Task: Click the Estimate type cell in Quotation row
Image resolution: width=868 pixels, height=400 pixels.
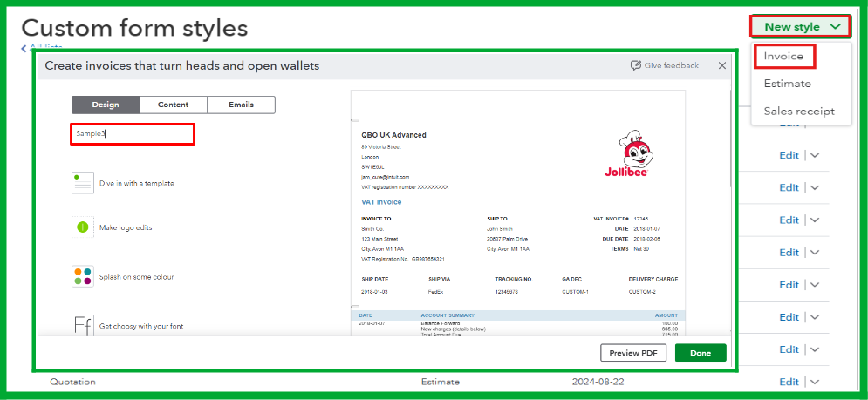Action: [x=440, y=382]
